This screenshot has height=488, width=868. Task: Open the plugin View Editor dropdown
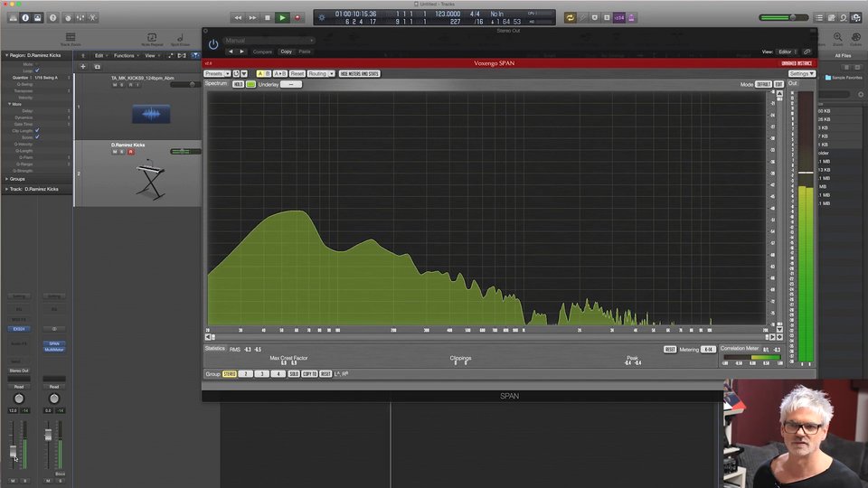[x=788, y=52]
